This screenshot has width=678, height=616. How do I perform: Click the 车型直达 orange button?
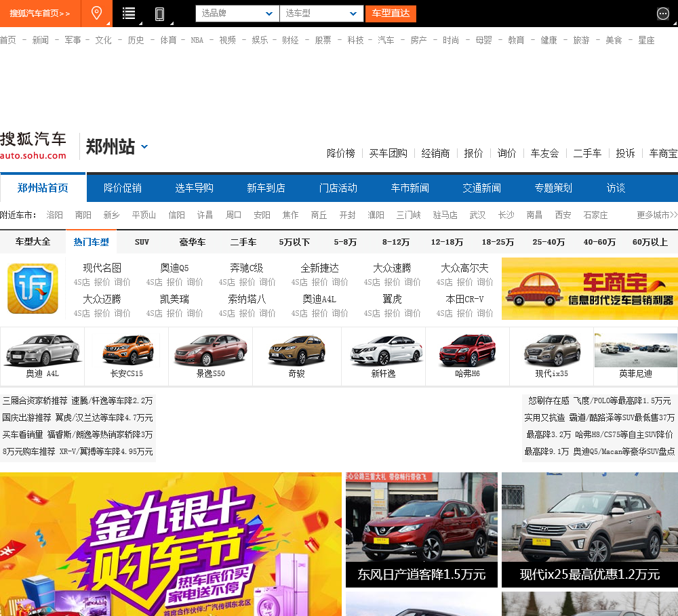pos(391,14)
